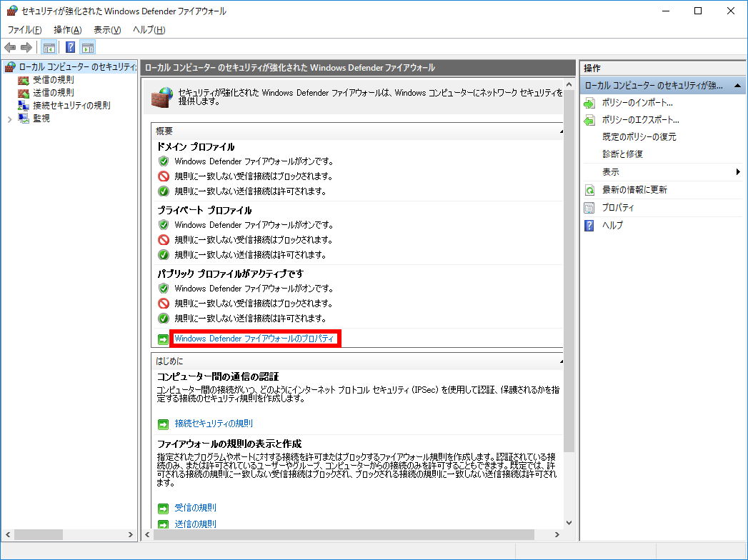Viewport: 748px width, 560px height.
Task: Click the green arrow icon beside 接続セキュリティの規則 link
Action: point(163,424)
